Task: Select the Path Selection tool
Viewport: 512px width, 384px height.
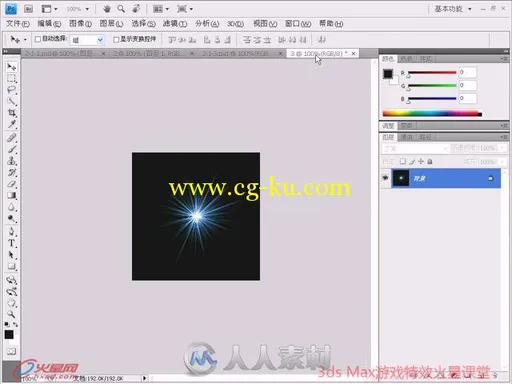Action: 11,255
